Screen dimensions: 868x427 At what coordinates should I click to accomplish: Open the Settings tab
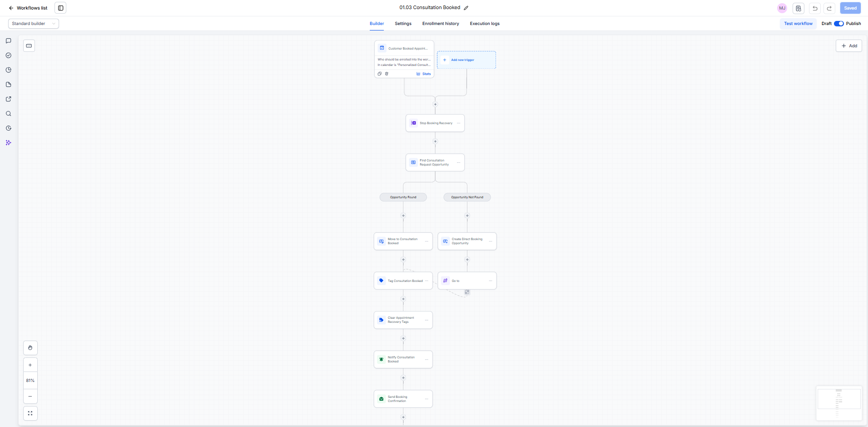pyautogui.click(x=403, y=24)
